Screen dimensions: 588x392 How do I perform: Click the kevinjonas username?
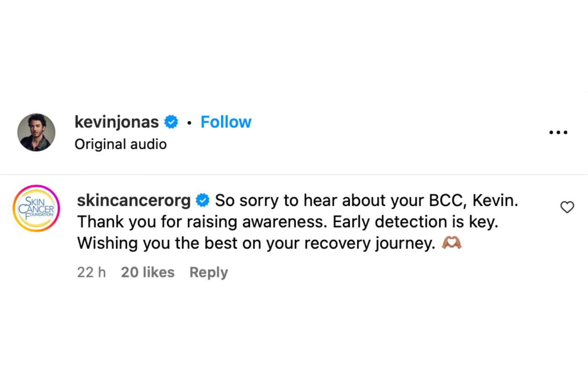(x=116, y=122)
